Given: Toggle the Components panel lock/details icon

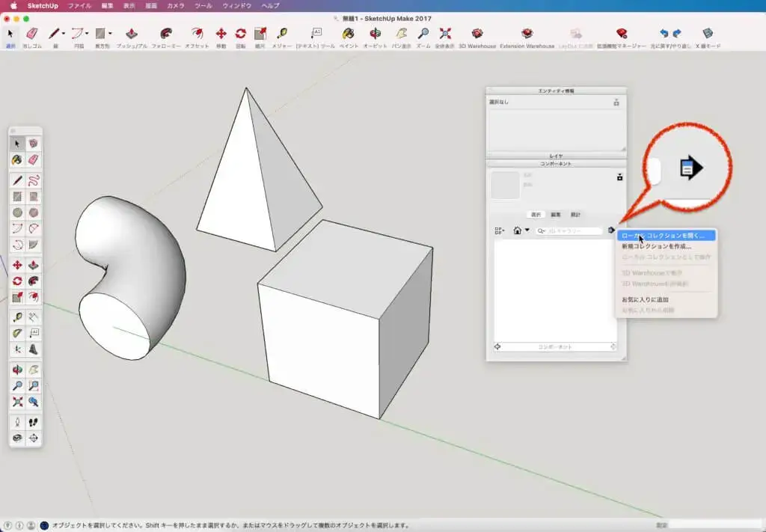Looking at the screenshot, I should point(619,177).
